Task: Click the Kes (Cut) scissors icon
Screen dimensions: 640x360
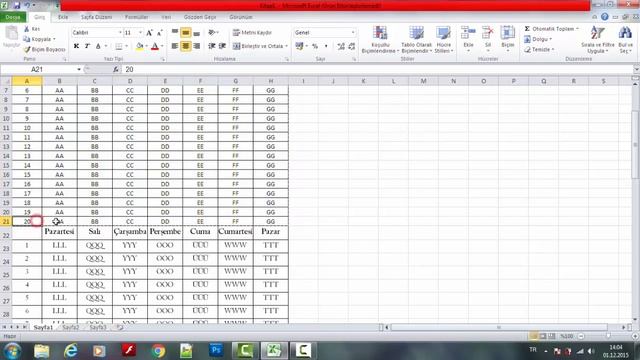Action: tap(27, 29)
